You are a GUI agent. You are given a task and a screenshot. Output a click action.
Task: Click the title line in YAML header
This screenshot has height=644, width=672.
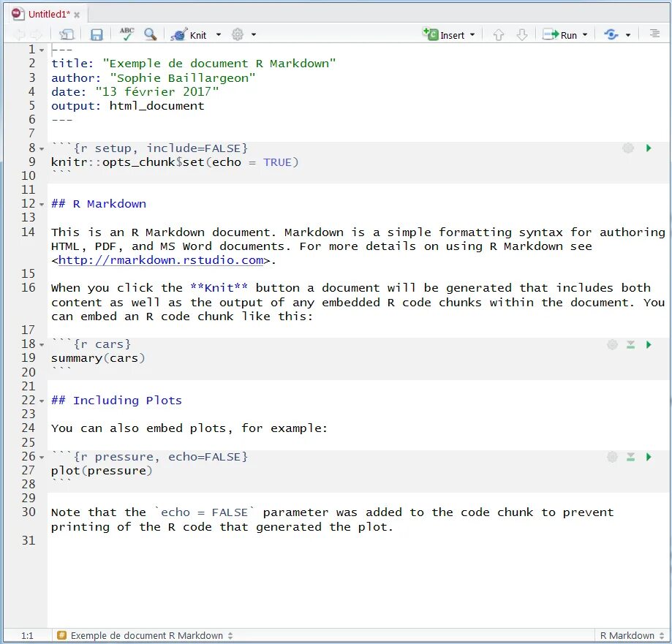(193, 64)
